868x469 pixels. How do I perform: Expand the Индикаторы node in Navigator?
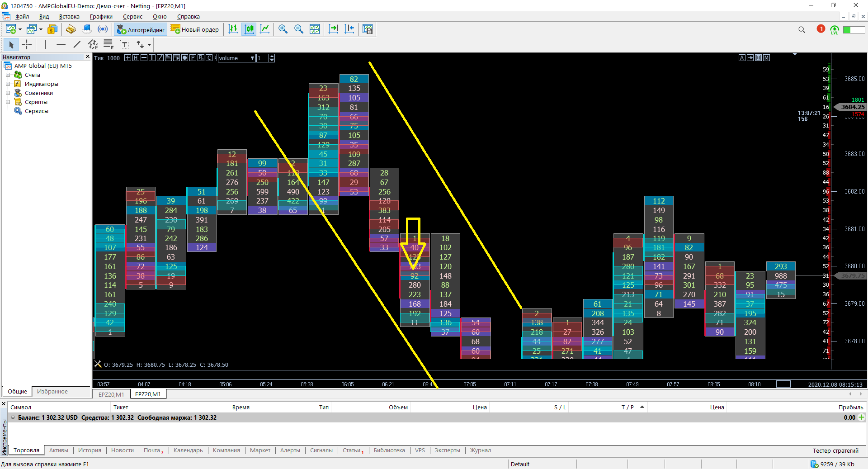point(8,84)
